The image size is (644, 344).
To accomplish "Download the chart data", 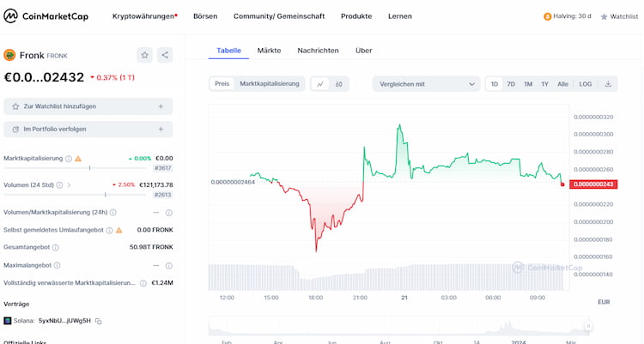I will pos(608,84).
